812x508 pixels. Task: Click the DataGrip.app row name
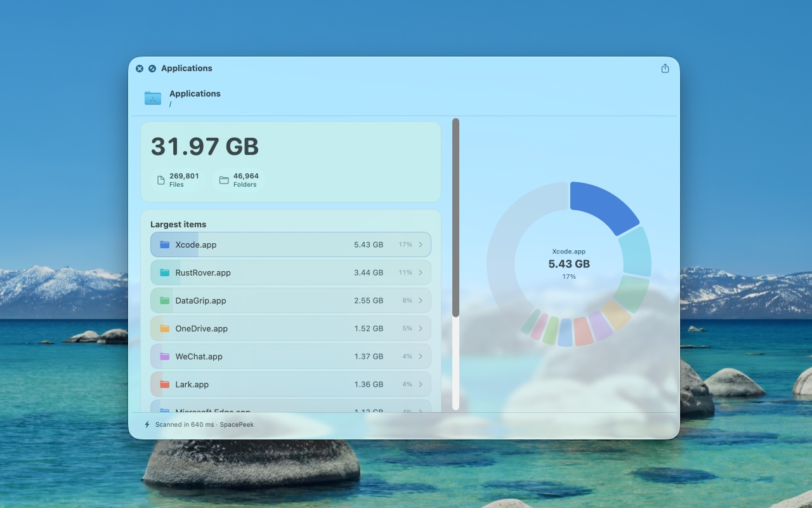[200, 300]
